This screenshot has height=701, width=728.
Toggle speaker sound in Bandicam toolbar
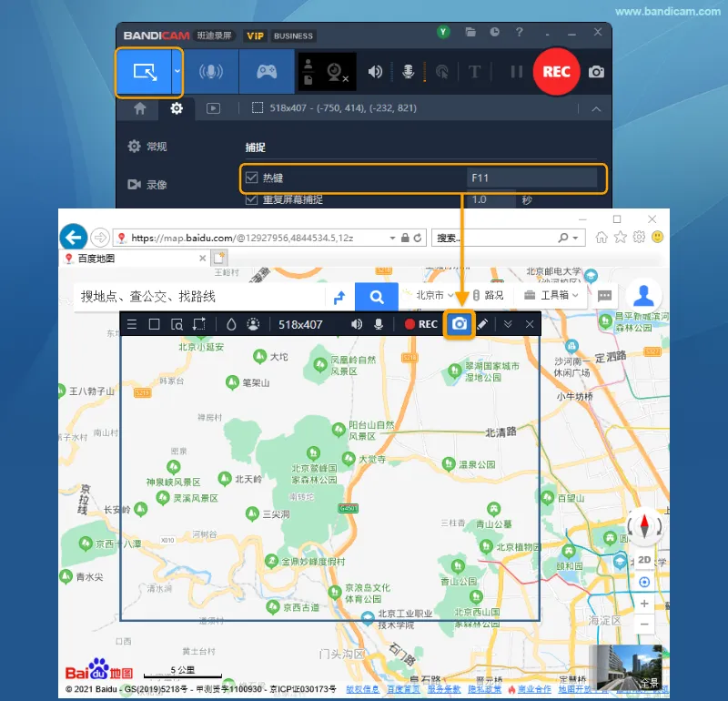pos(375,72)
